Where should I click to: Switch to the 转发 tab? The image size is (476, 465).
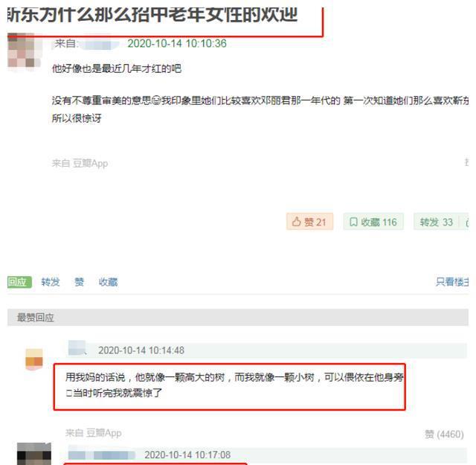click(x=51, y=282)
